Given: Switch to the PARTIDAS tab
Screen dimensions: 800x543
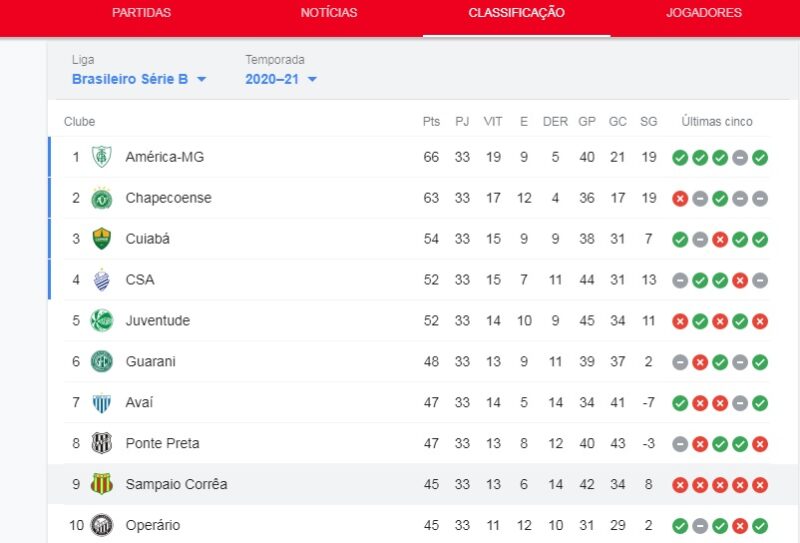Looking at the screenshot, I should (141, 13).
